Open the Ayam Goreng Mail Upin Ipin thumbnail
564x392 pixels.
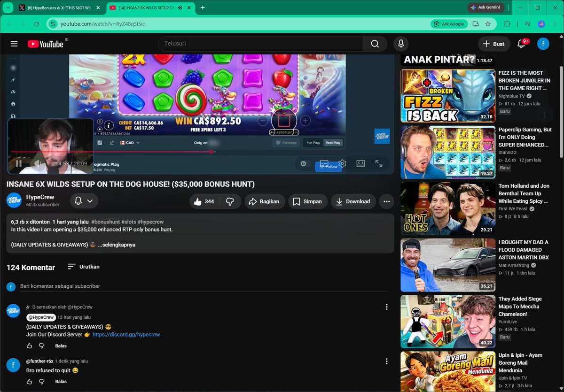pos(448,371)
